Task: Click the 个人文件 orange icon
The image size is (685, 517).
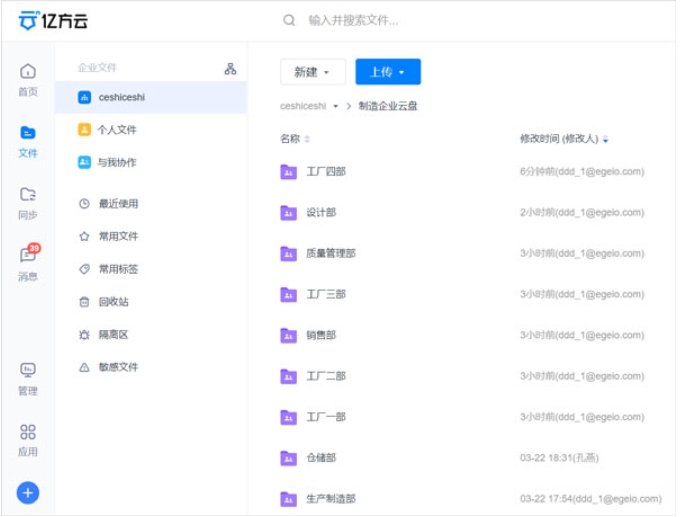Action: [84, 129]
